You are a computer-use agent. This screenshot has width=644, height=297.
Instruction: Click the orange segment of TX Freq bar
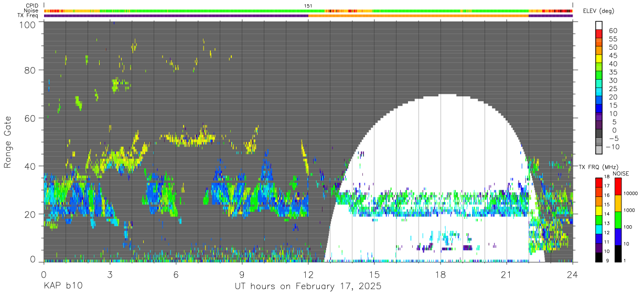tap(418, 16)
